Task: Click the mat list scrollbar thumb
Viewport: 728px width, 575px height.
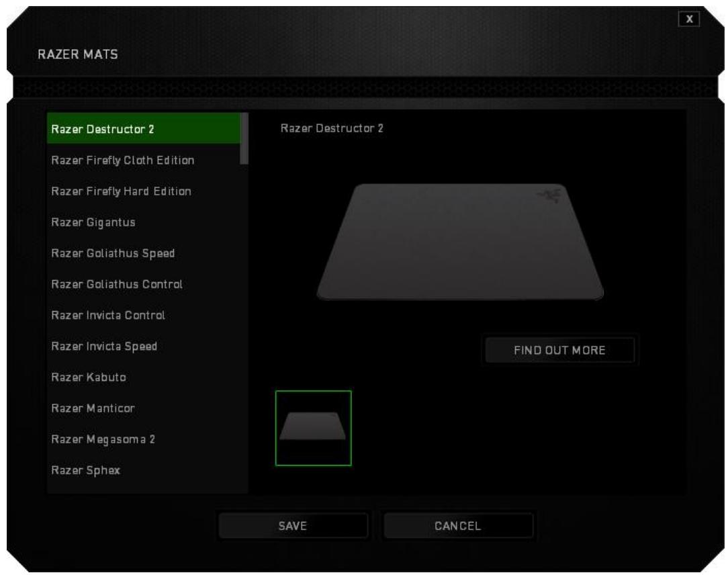Action: (x=244, y=138)
